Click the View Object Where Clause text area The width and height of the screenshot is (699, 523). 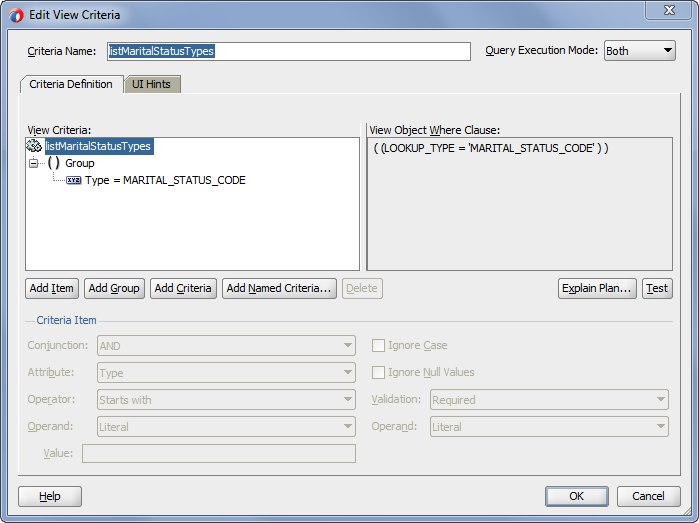click(x=519, y=204)
